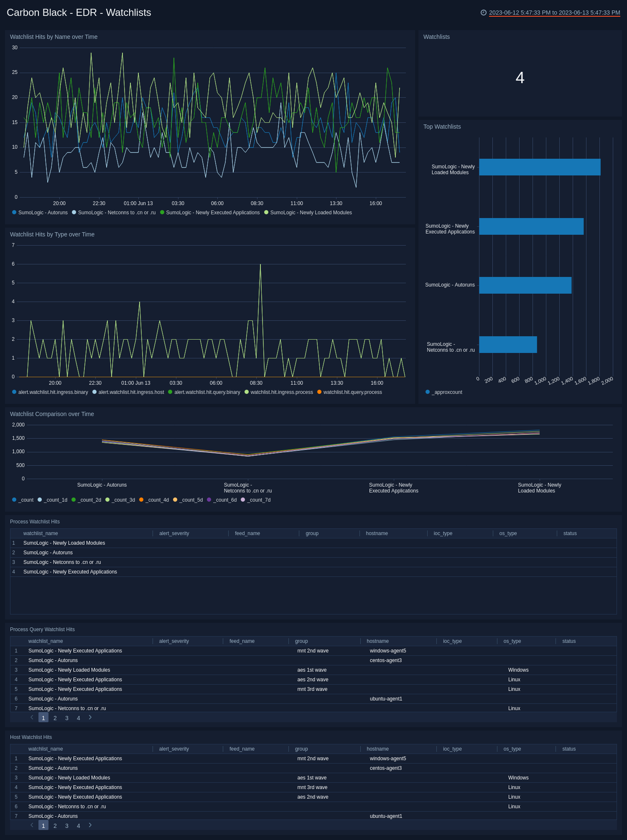Select page 1 in Host Watchlist Hits
The height and width of the screenshot is (840, 627).
43,825
